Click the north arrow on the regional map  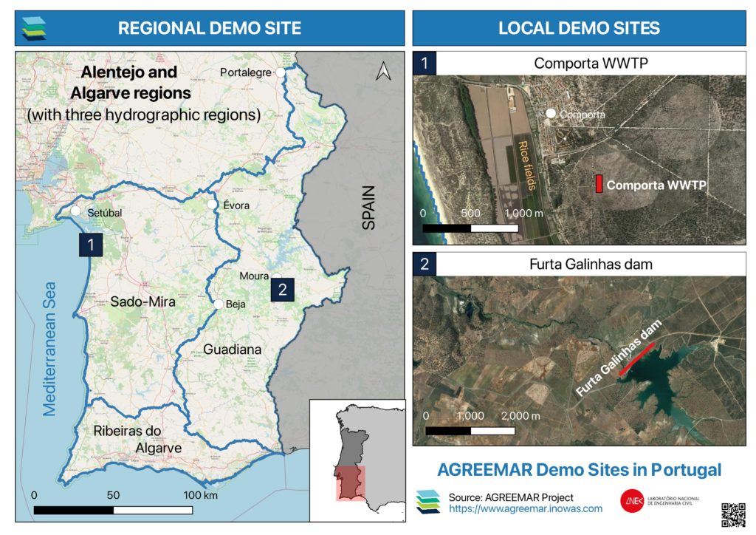[383, 71]
